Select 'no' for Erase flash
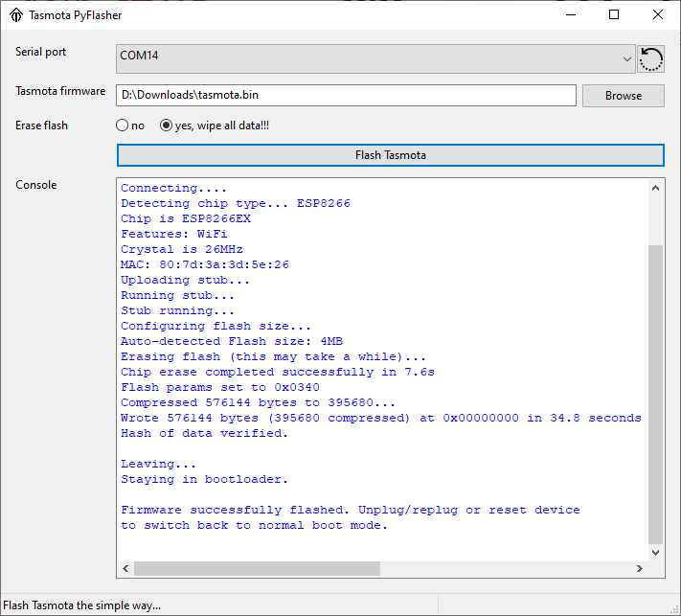The height and width of the screenshot is (616, 681). click(130, 125)
